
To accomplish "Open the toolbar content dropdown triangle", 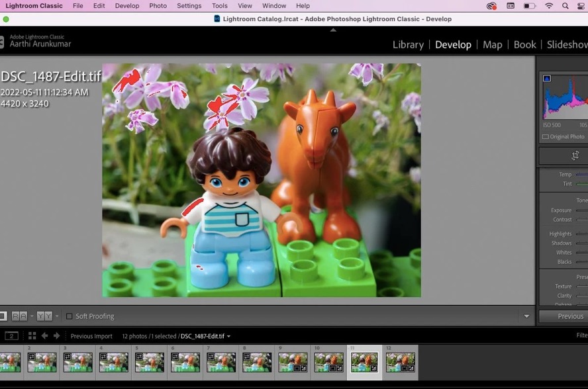I will [526, 316].
